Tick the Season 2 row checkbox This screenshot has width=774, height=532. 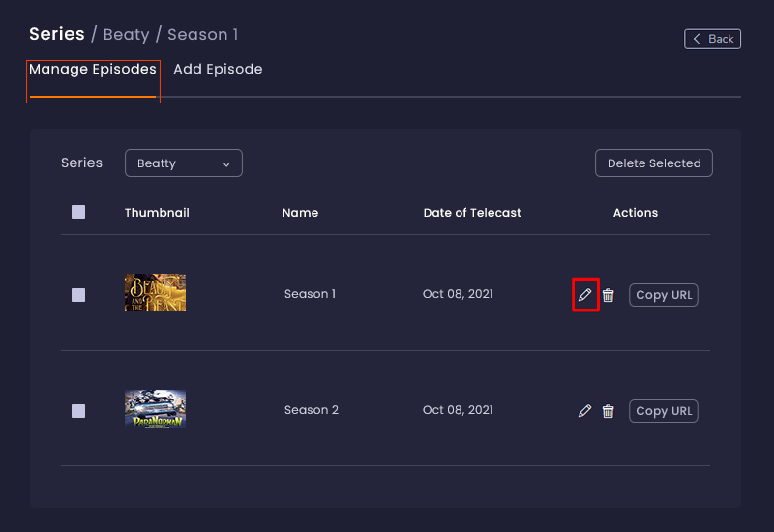[x=78, y=411]
